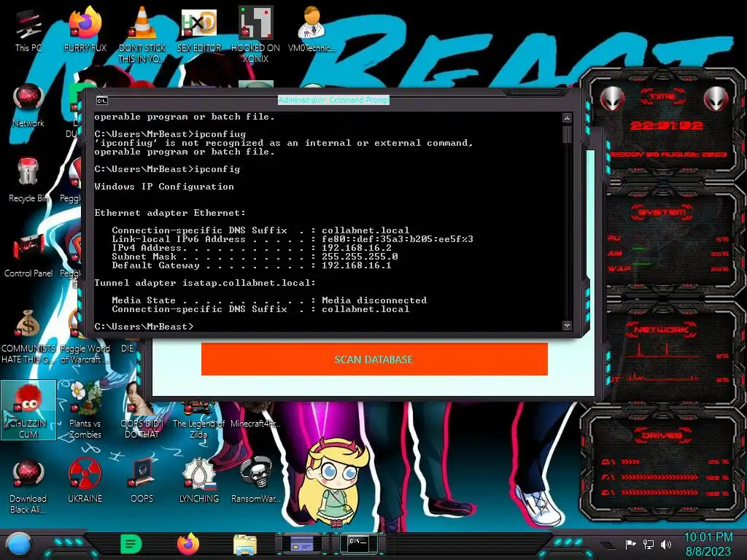Open the taskbar clock showing 10:01 PM
The height and width of the screenshot is (560, 747).
click(x=708, y=544)
